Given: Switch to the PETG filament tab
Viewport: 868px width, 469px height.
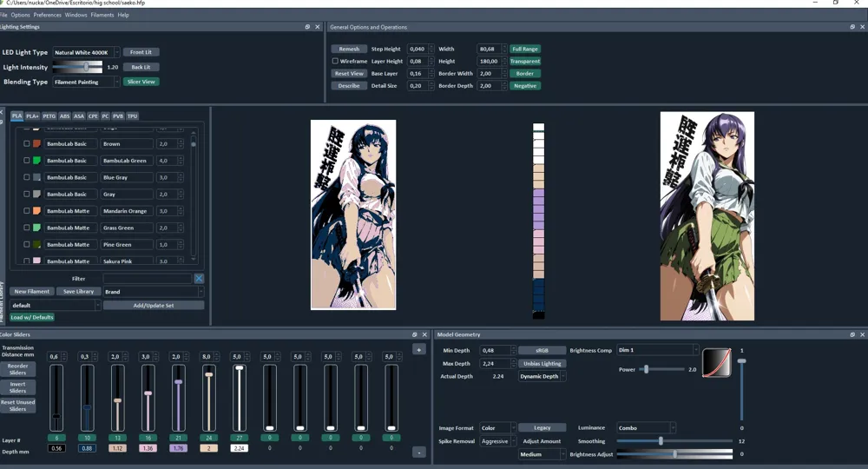Looking at the screenshot, I should [x=49, y=116].
